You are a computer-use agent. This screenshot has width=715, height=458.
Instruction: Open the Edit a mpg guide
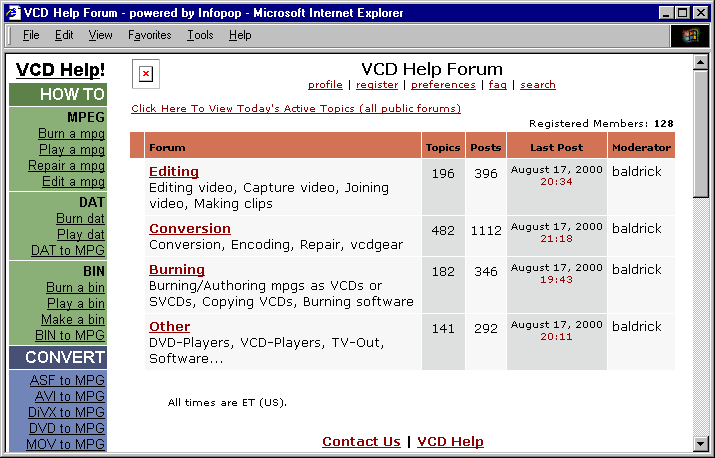(x=73, y=181)
